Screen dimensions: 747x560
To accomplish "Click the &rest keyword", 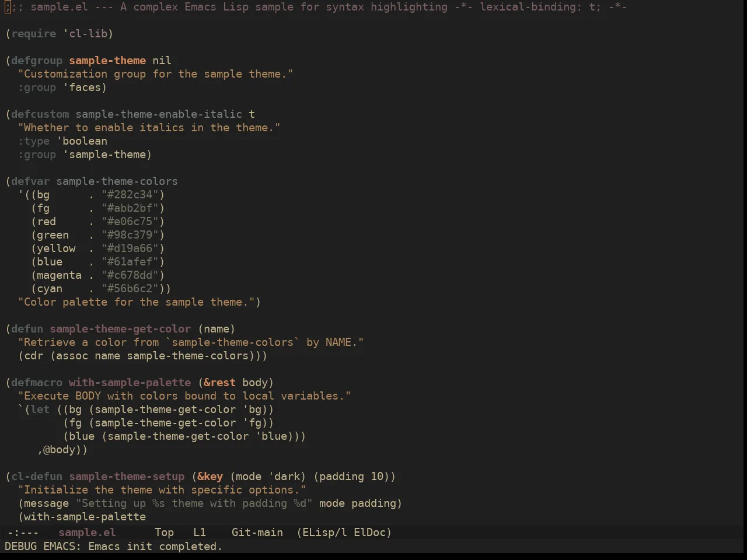I will 219,383.
